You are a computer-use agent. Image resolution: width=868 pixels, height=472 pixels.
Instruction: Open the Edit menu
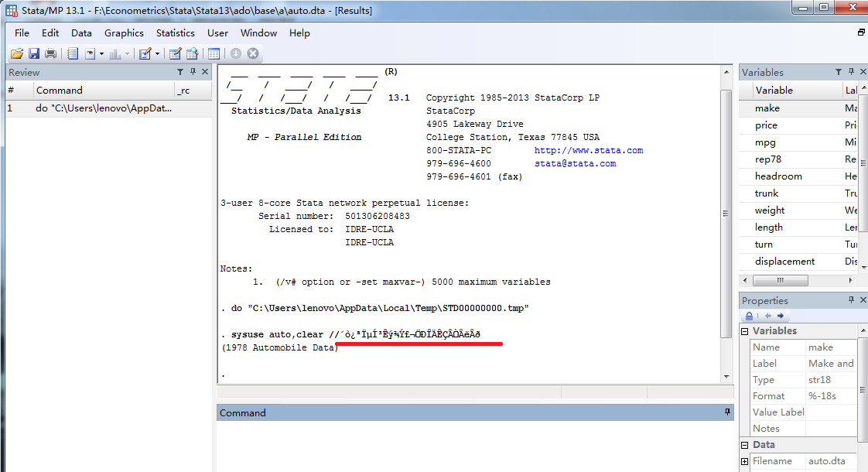click(50, 33)
